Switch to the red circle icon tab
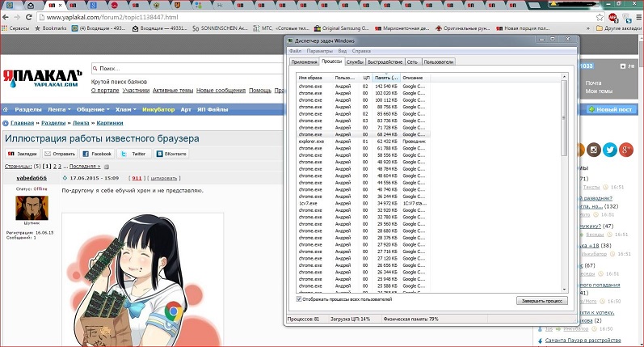Viewport: 644px width, 347px height. [114, 6]
